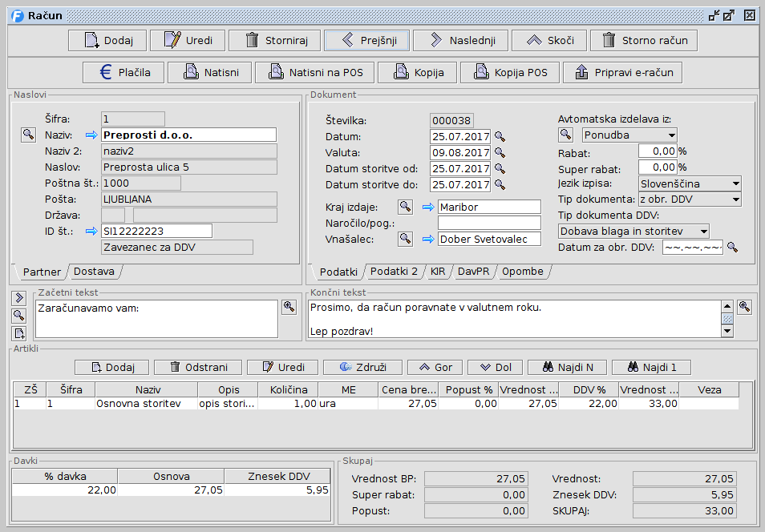Click the Najdi N button
765x532 pixels.
(x=568, y=367)
